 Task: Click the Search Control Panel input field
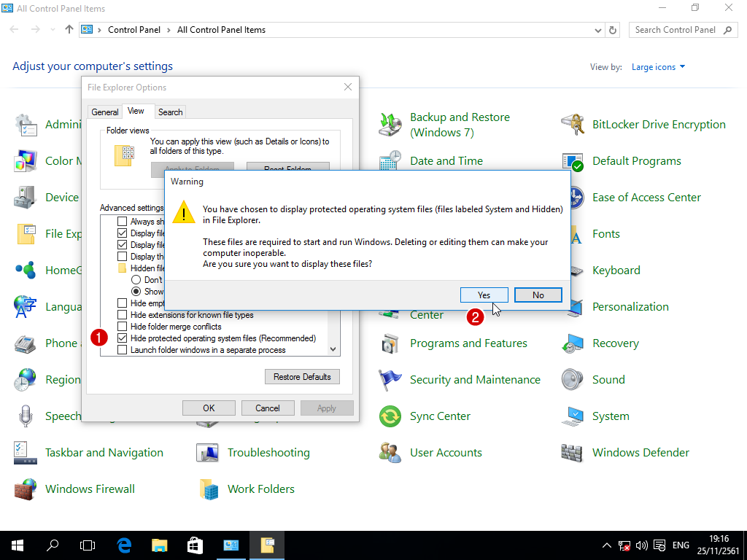[x=676, y=30]
